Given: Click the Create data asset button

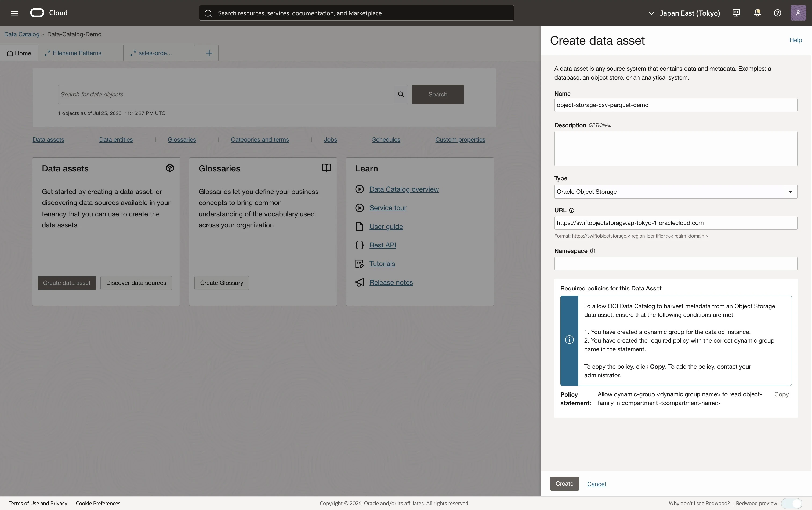Looking at the screenshot, I should point(67,283).
